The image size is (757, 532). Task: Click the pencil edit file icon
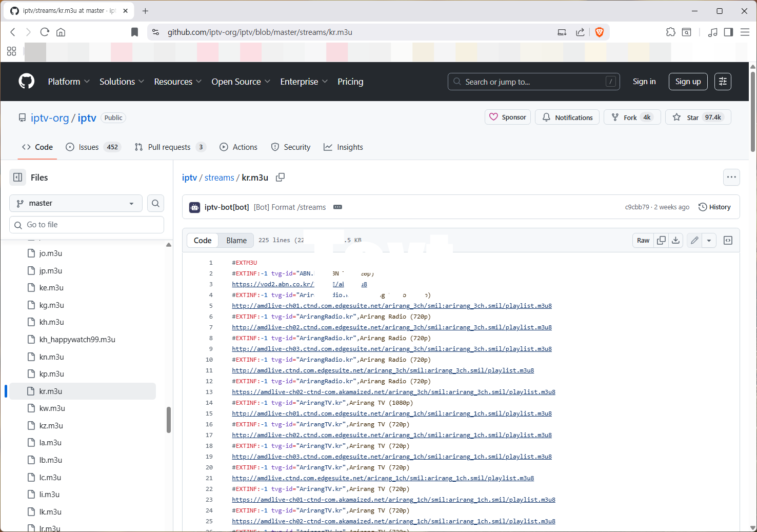[x=694, y=241]
